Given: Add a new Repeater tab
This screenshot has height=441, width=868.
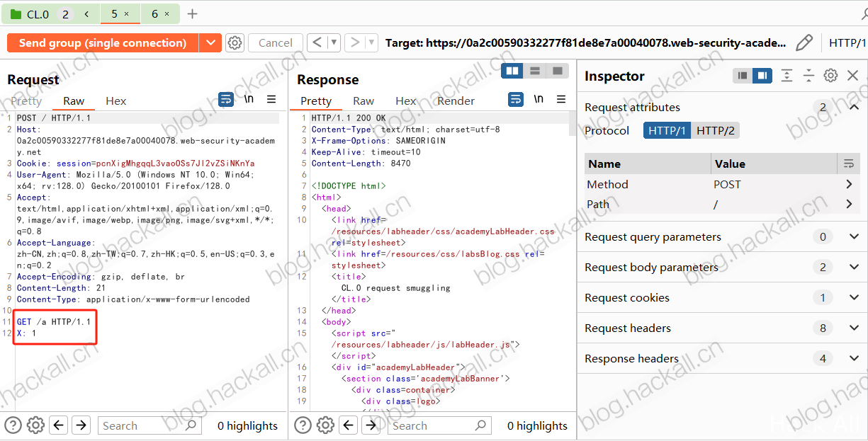Looking at the screenshot, I should [192, 14].
